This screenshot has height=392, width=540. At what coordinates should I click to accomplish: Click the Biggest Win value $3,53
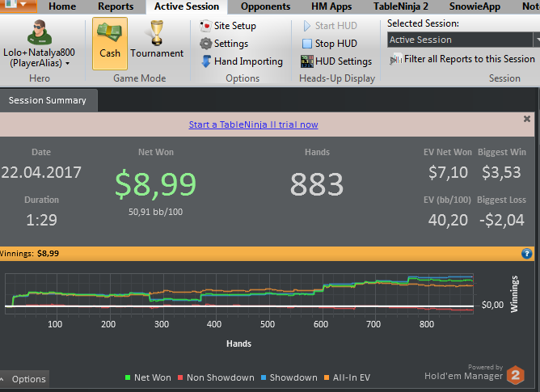coord(501,172)
